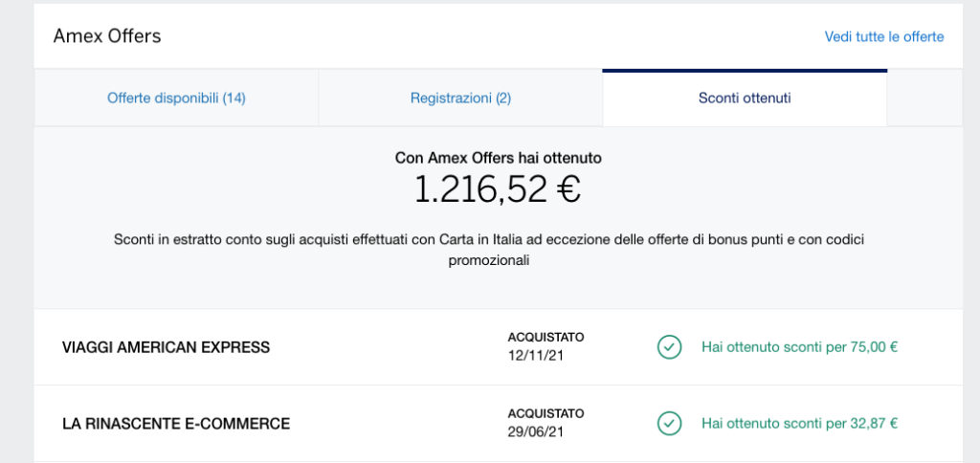Select the Sconti ottenuti tab

click(x=745, y=99)
